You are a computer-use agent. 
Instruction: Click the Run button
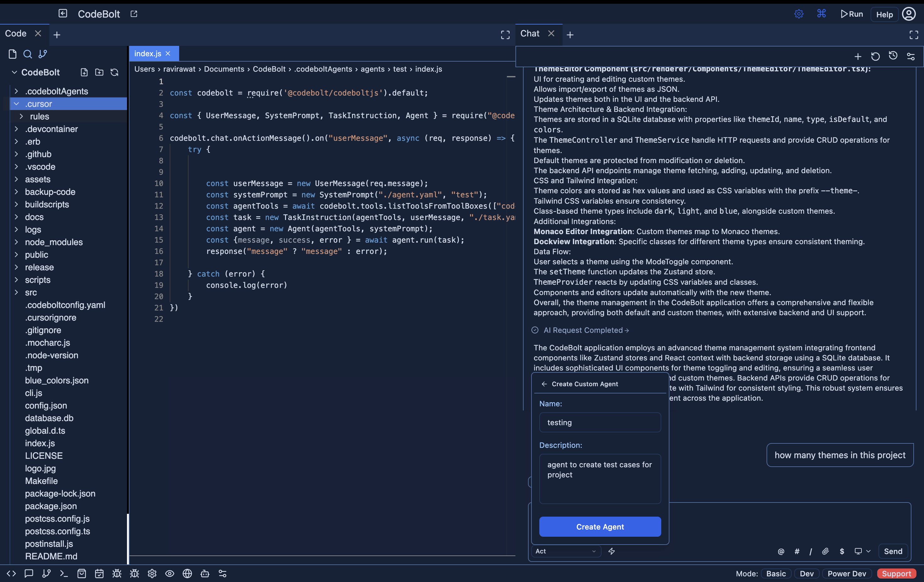[x=852, y=14]
